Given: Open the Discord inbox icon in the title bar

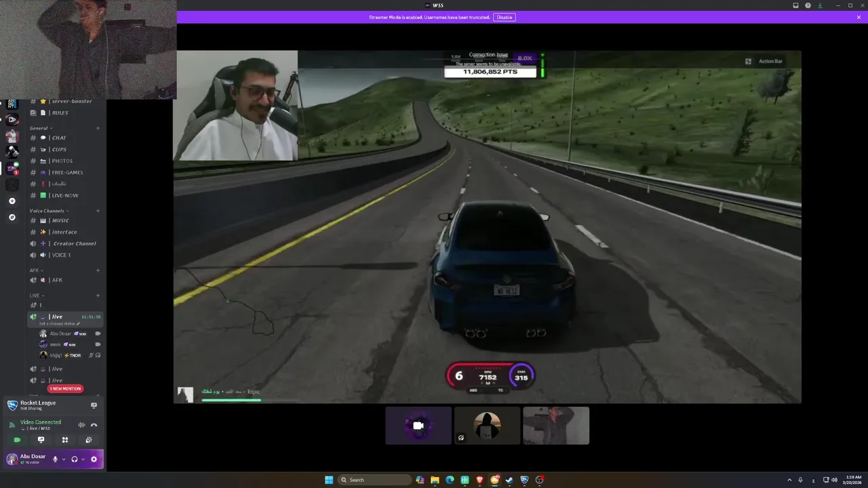Looking at the screenshot, I should 796,5.
